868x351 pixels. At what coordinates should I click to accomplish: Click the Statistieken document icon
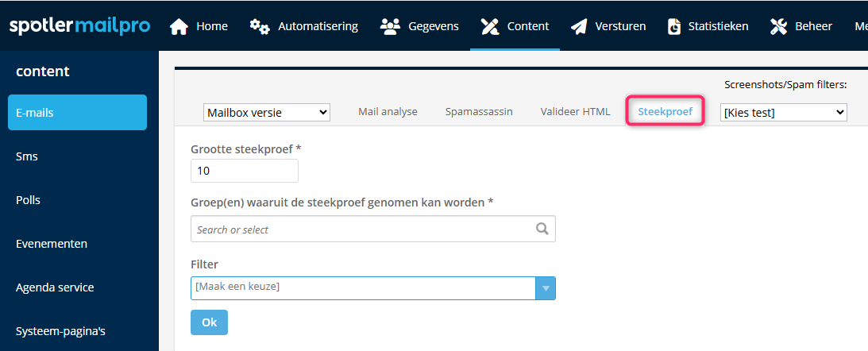coord(674,26)
